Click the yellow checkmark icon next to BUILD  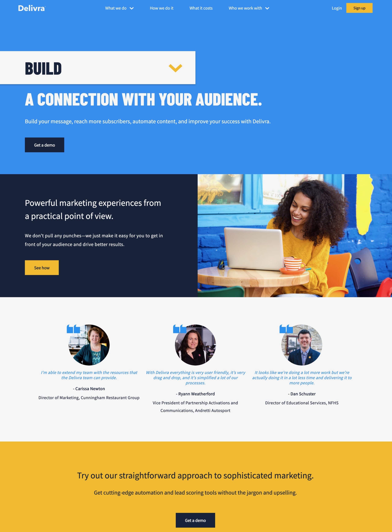point(175,68)
